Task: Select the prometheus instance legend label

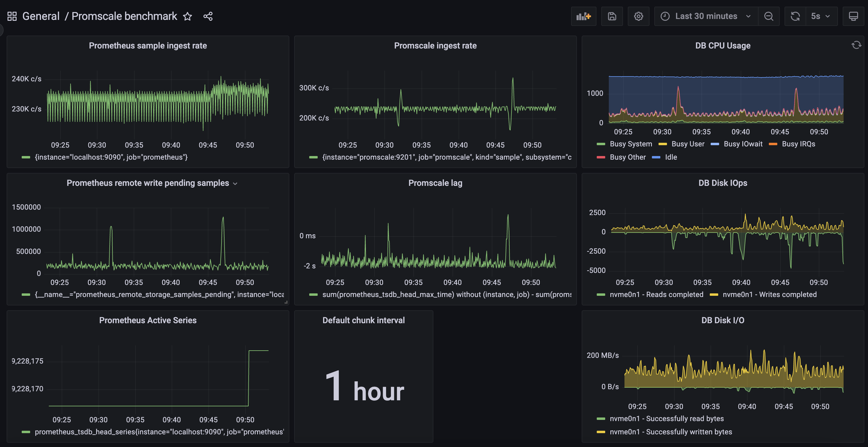Action: click(x=111, y=157)
